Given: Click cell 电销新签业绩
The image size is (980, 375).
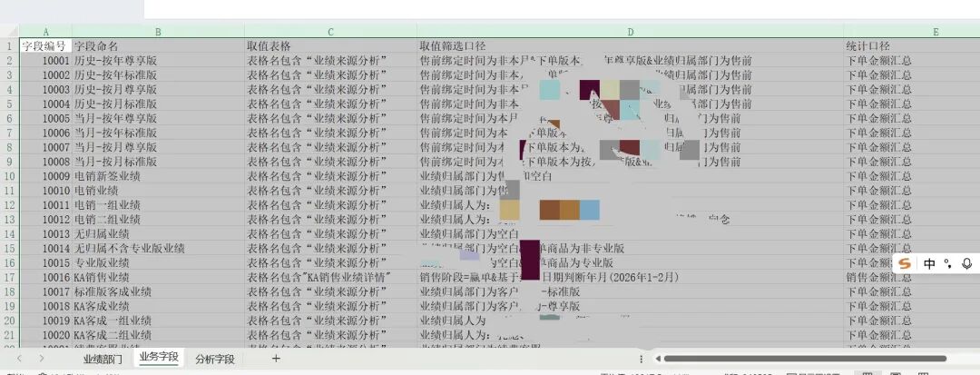Looking at the screenshot, I should pyautogui.click(x=158, y=176).
